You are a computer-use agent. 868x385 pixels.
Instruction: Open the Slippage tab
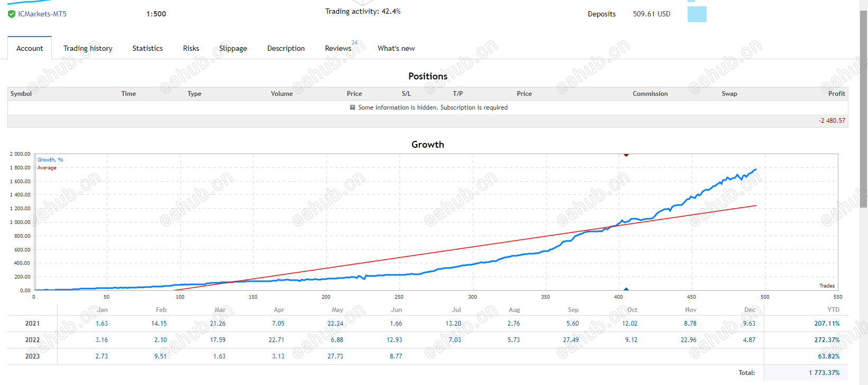click(233, 48)
